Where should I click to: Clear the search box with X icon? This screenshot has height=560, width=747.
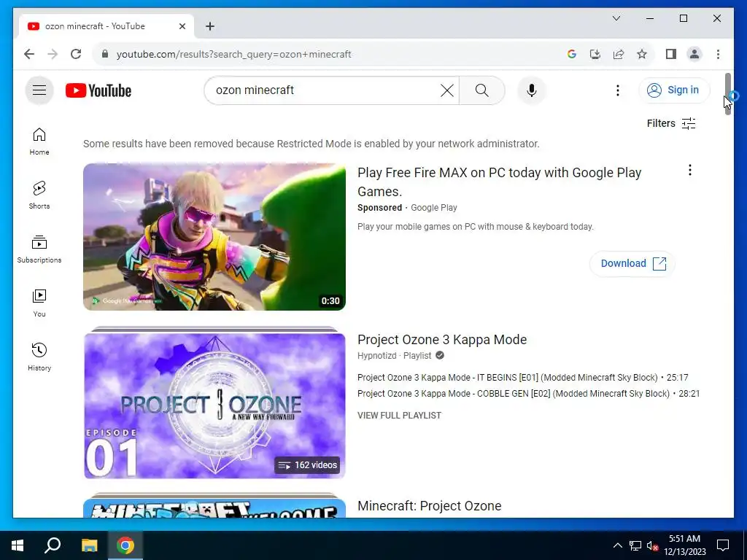tap(447, 90)
